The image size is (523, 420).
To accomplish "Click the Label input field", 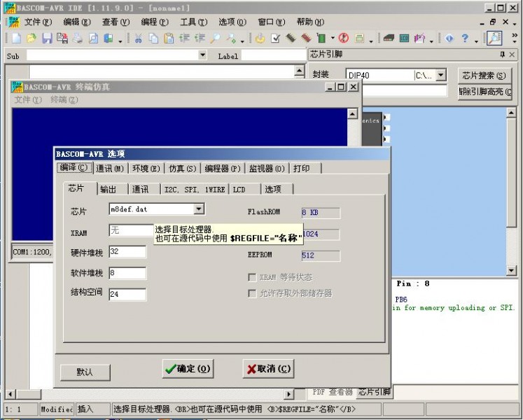I will (x=274, y=55).
